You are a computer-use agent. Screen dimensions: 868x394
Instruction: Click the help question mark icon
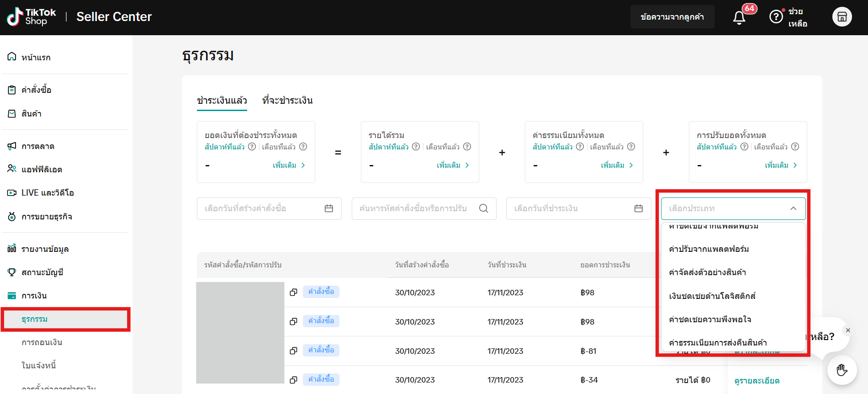(776, 17)
